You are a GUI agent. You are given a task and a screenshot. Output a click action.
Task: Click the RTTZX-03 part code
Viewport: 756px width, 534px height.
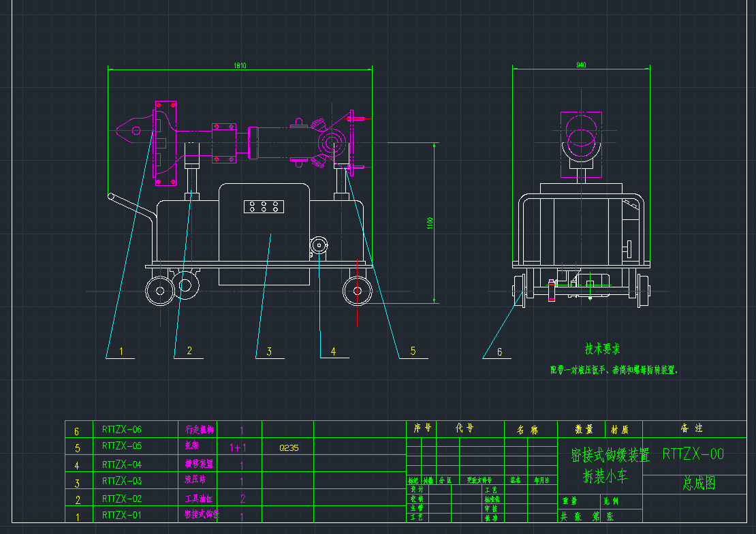coord(122,482)
